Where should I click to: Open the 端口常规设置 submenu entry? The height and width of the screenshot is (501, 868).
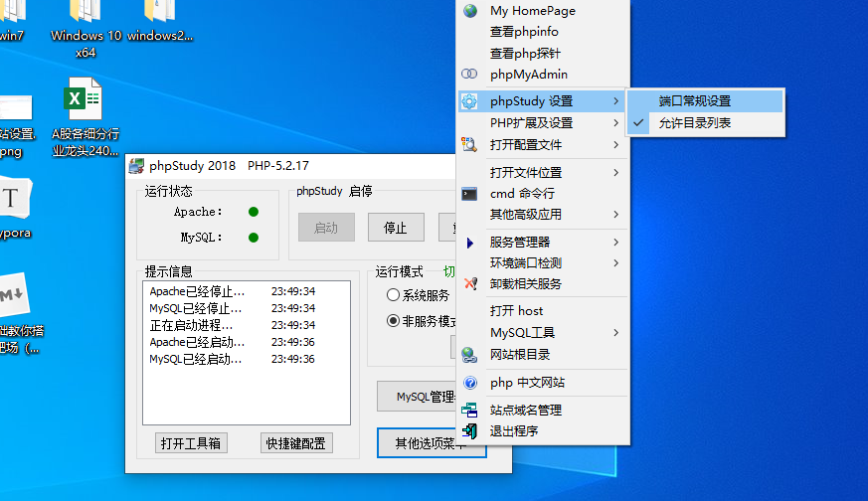(706, 101)
